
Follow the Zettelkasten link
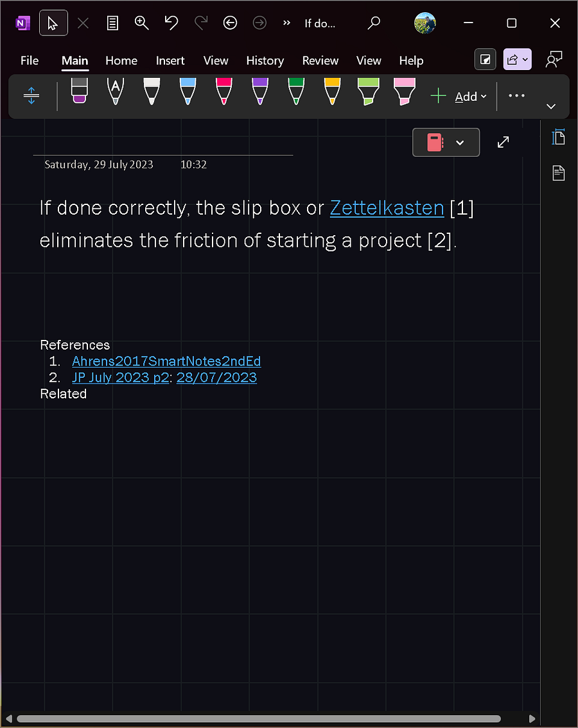tap(387, 208)
